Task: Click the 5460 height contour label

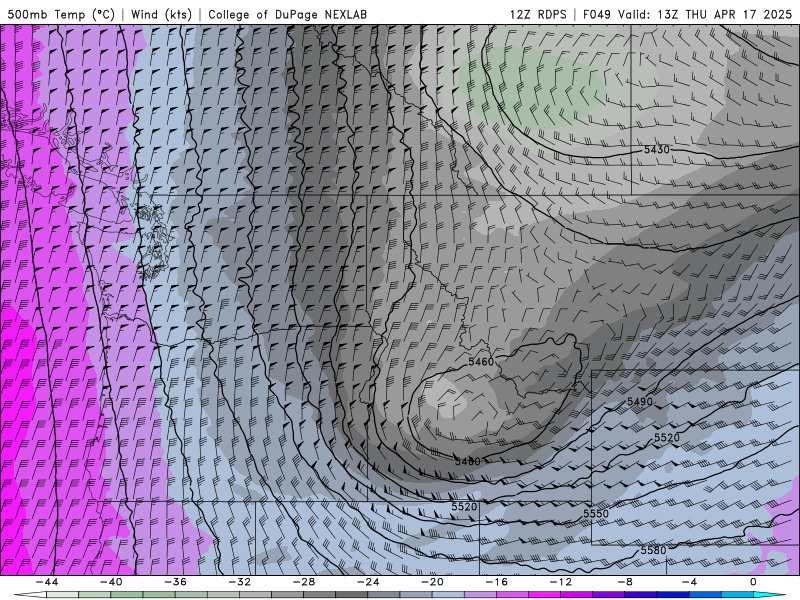Action: click(x=481, y=362)
